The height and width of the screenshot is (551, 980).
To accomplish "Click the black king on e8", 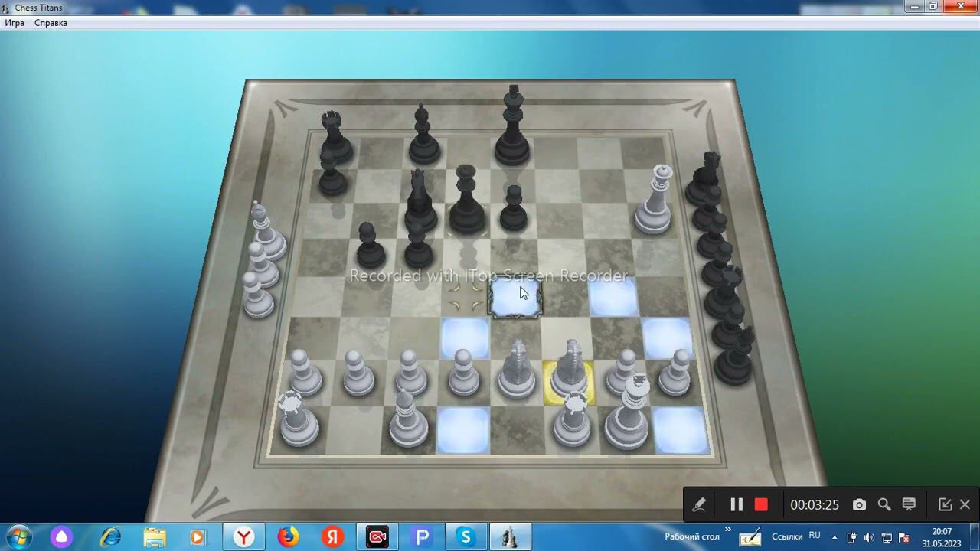I will coord(512,126).
